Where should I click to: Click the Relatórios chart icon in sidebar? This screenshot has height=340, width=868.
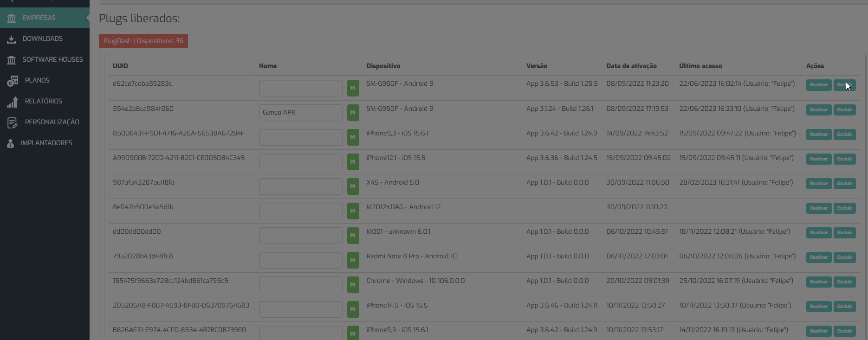13,102
